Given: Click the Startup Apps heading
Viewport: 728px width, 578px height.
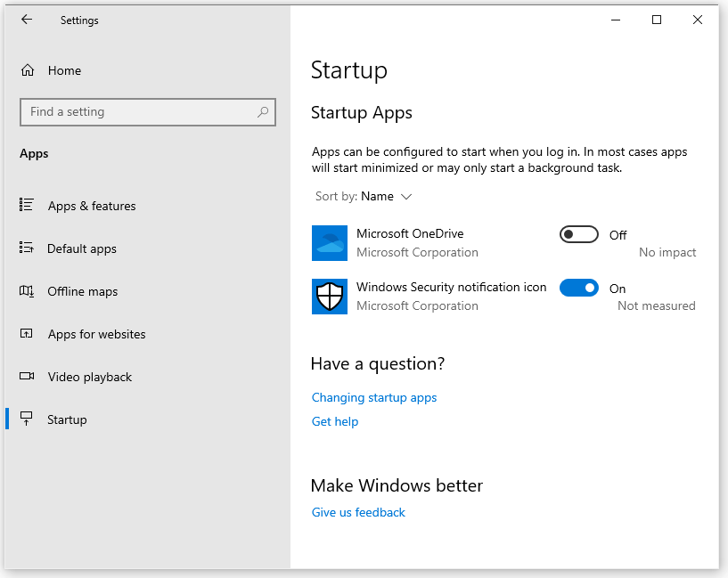Looking at the screenshot, I should pyautogui.click(x=361, y=113).
